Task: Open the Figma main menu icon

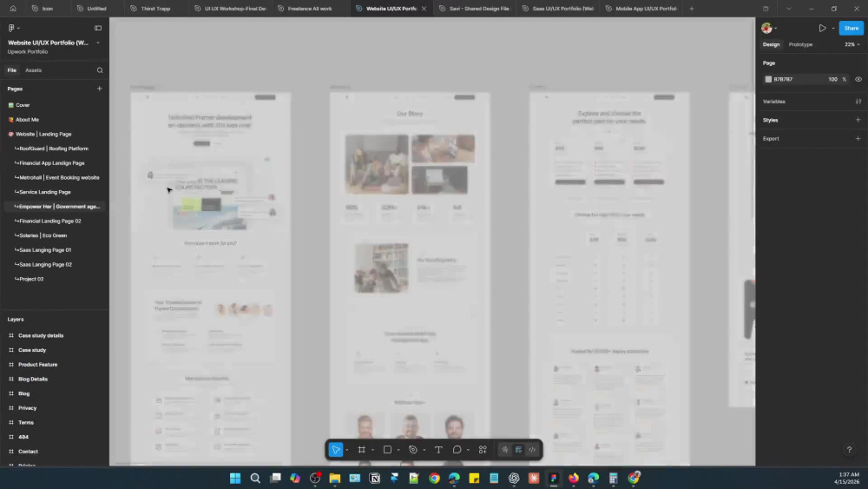Action: (x=11, y=28)
